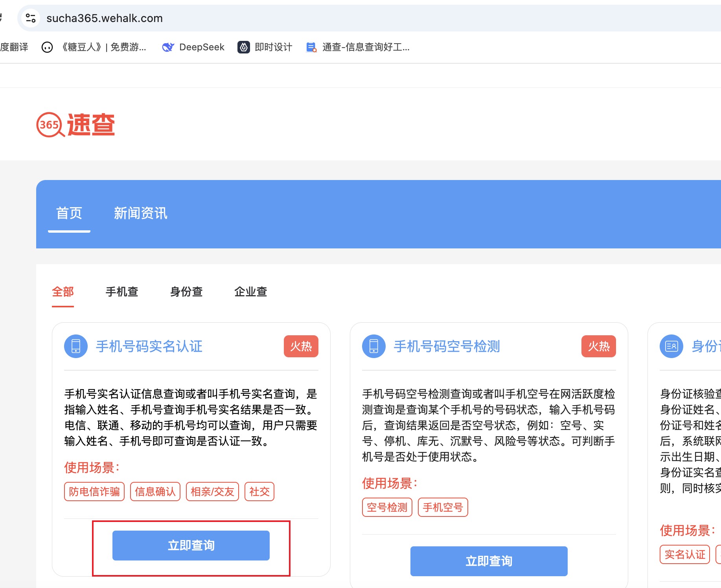Select the 全部 category filter
This screenshot has width=721, height=588.
pos(63,292)
